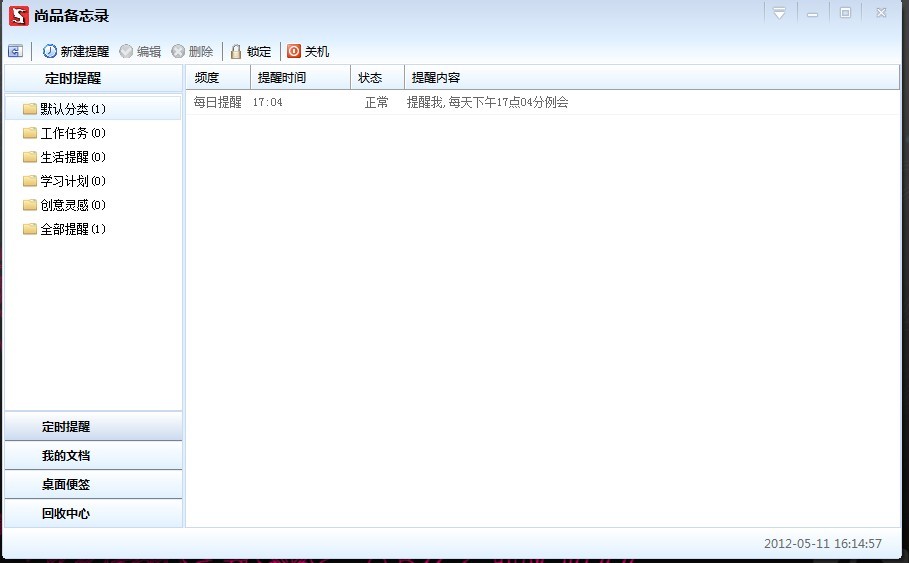
Task: Click the 新建提醒 clock icon
Action: 49,51
